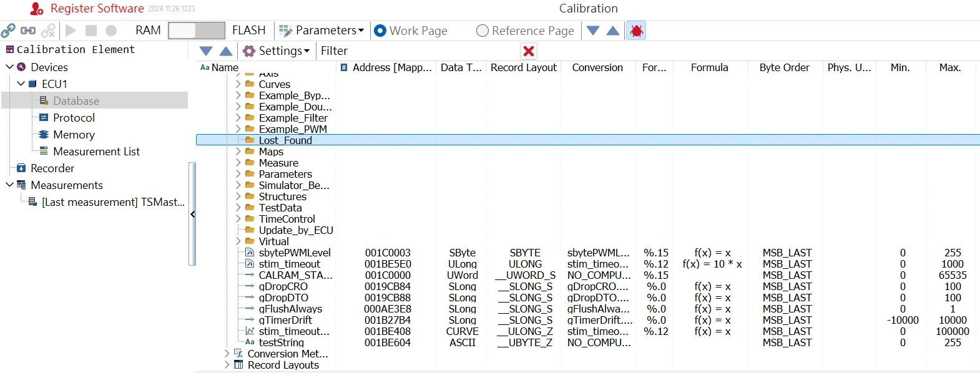The width and height of the screenshot is (980, 373).
Task: Expand the Virtual folder
Action: click(238, 241)
